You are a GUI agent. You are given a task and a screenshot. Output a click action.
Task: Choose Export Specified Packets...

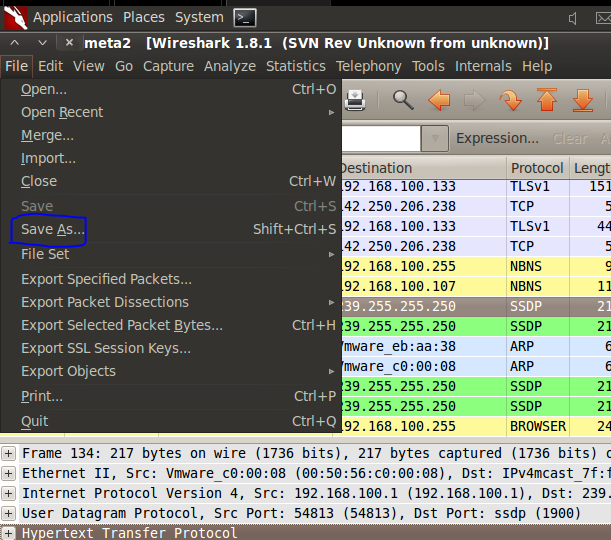[171, 279]
